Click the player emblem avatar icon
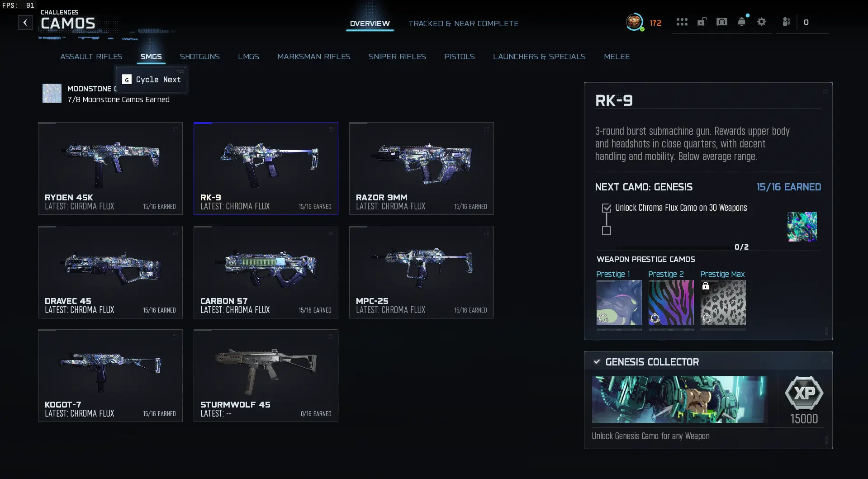This screenshot has height=479, width=868. 635,22
